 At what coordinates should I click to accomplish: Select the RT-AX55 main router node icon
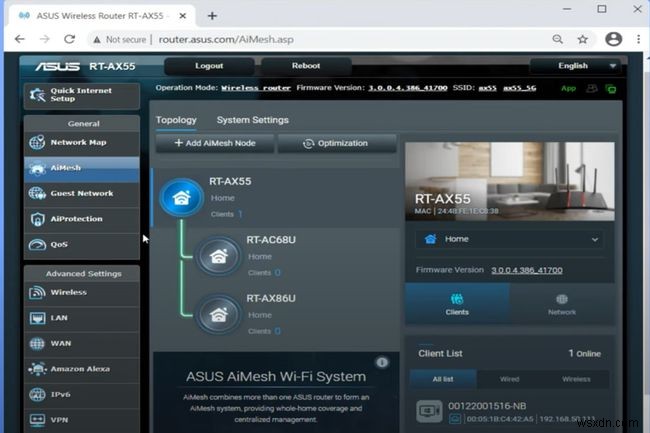pyautogui.click(x=182, y=198)
